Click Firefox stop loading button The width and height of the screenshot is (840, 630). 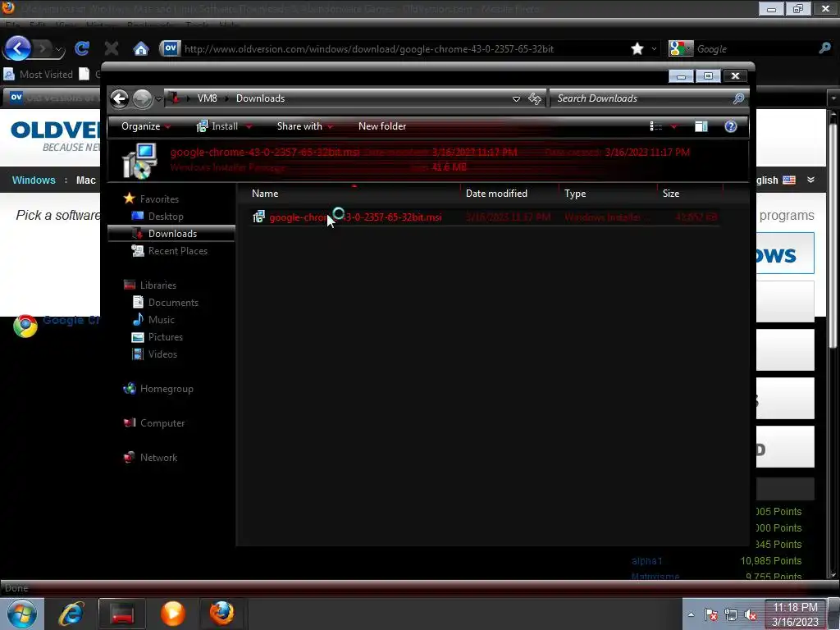coord(112,49)
